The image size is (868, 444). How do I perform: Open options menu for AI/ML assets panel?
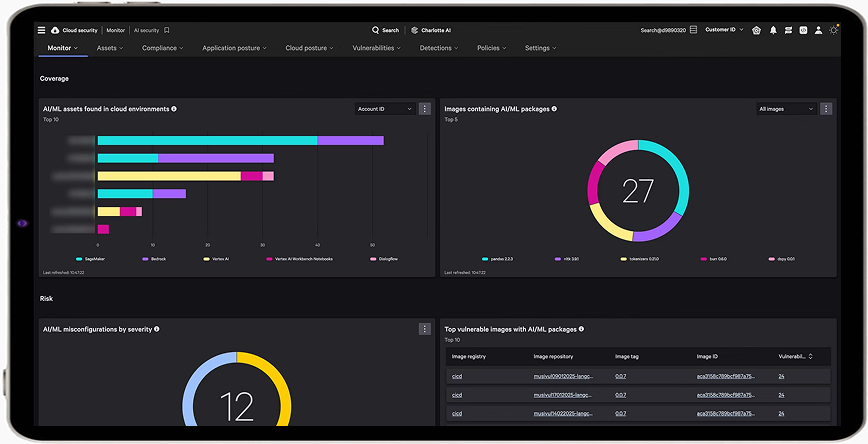click(x=425, y=109)
